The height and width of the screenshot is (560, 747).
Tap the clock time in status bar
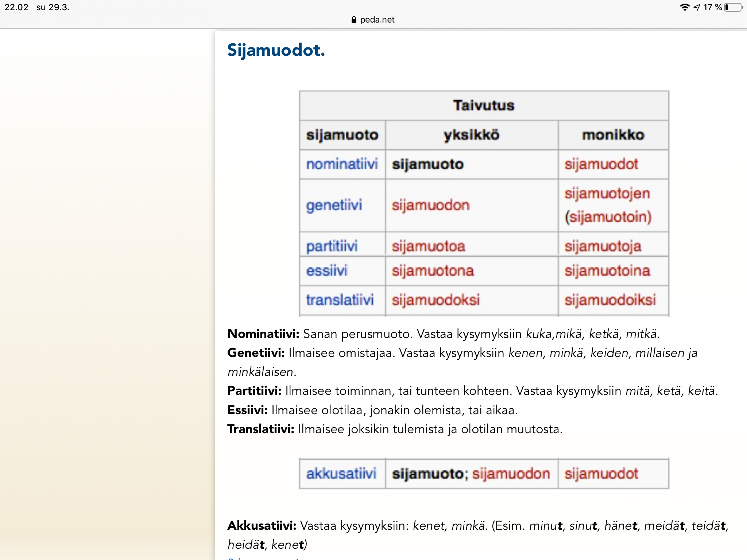point(16,7)
